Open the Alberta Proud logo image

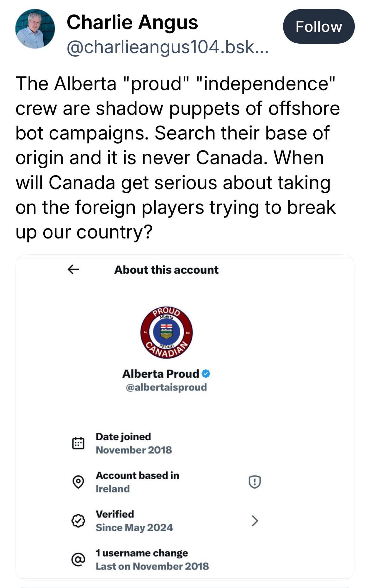pyautogui.click(x=166, y=332)
